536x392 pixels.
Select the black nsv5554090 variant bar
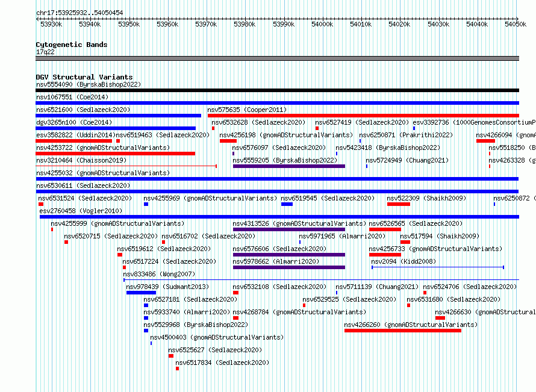[277, 90]
